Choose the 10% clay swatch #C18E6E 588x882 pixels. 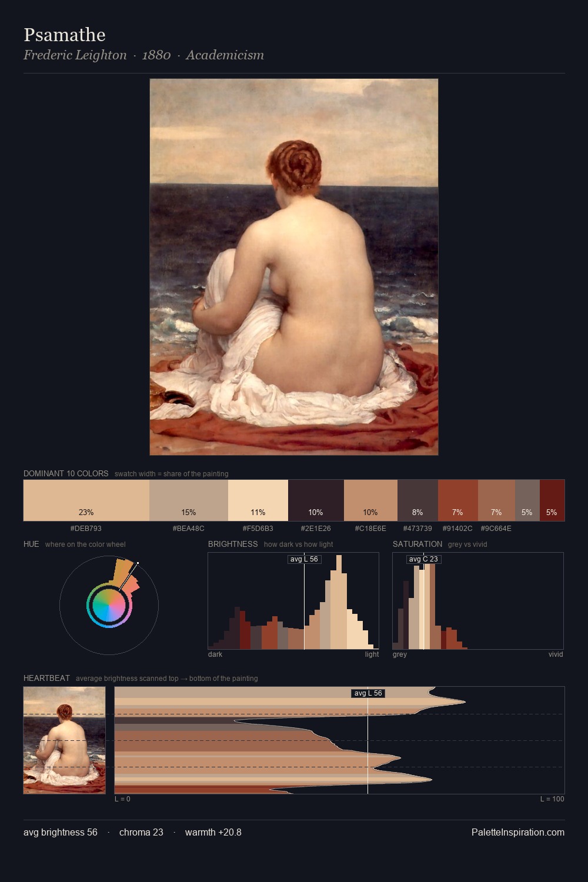371,500
